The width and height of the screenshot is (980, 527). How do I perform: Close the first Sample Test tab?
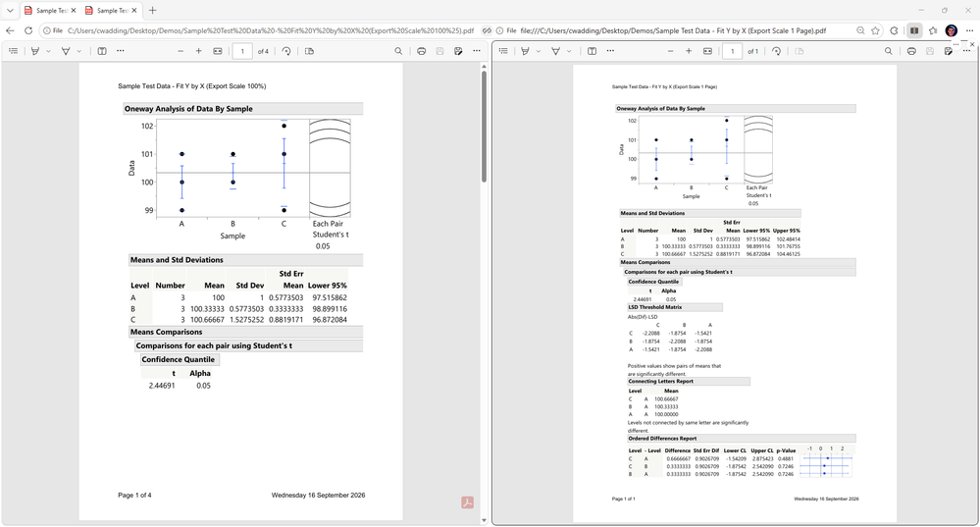pyautogui.click(x=74, y=11)
